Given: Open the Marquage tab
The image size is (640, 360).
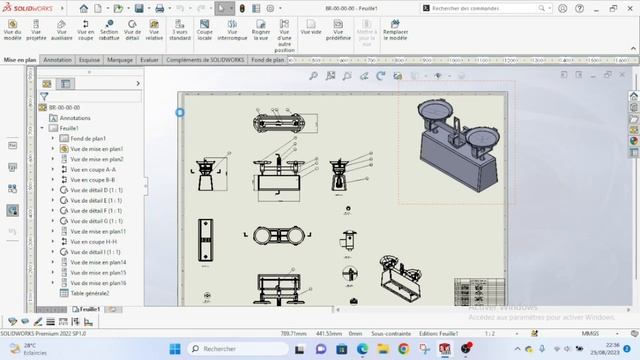Looking at the screenshot, I should pyautogui.click(x=120, y=60).
